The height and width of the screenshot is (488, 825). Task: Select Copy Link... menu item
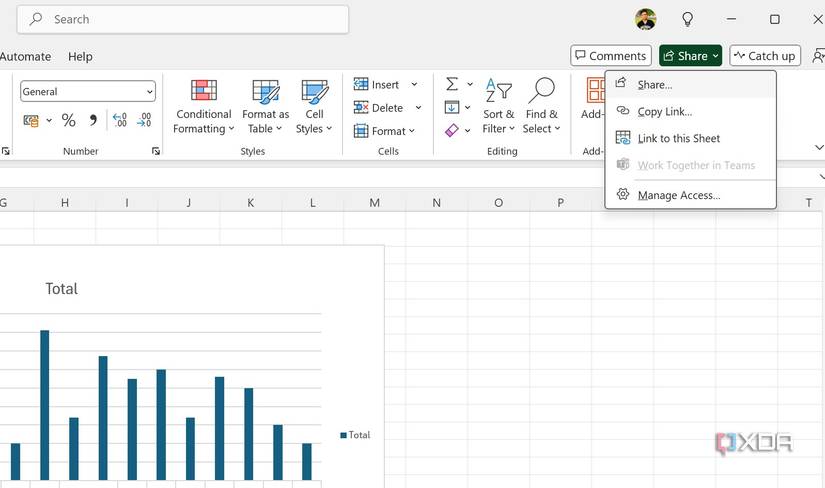[x=690, y=112]
